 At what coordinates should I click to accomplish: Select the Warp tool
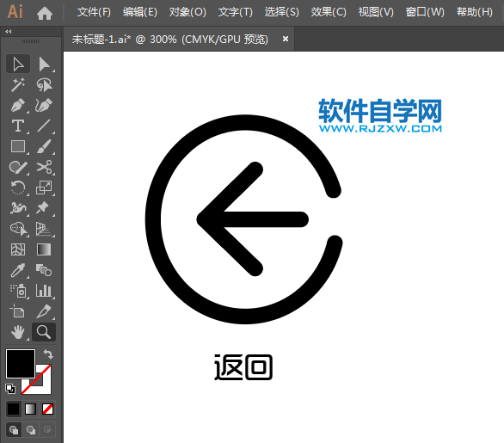18,208
